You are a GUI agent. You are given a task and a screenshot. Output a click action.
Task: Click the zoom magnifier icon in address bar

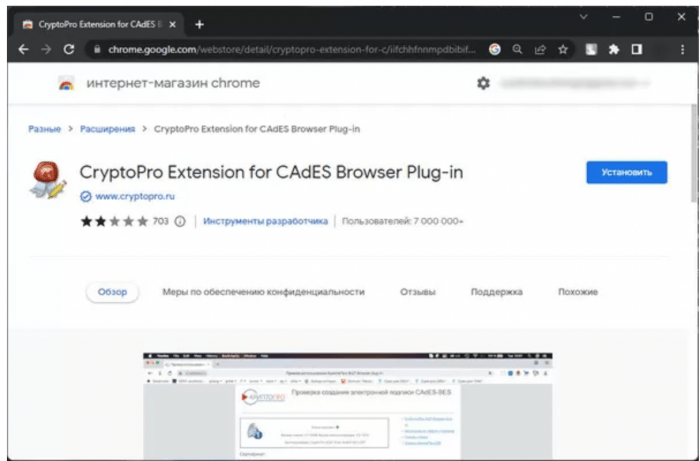pyautogui.click(x=517, y=50)
